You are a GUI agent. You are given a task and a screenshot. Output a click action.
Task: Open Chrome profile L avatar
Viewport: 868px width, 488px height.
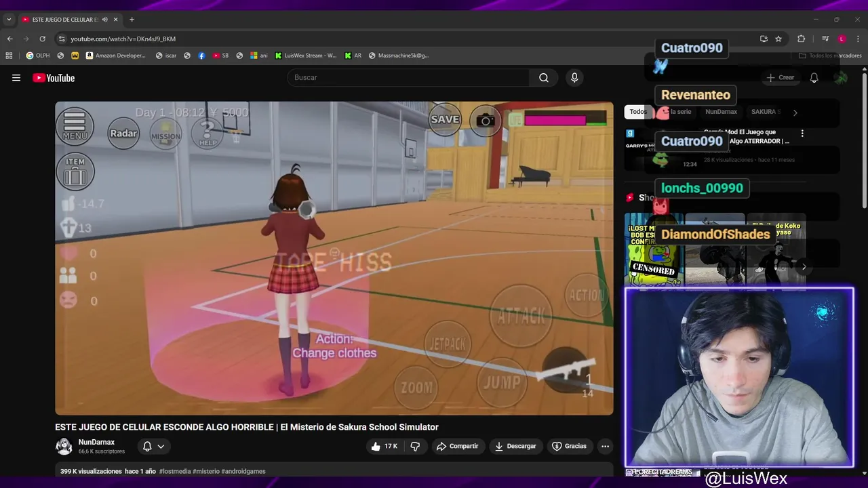coord(842,39)
